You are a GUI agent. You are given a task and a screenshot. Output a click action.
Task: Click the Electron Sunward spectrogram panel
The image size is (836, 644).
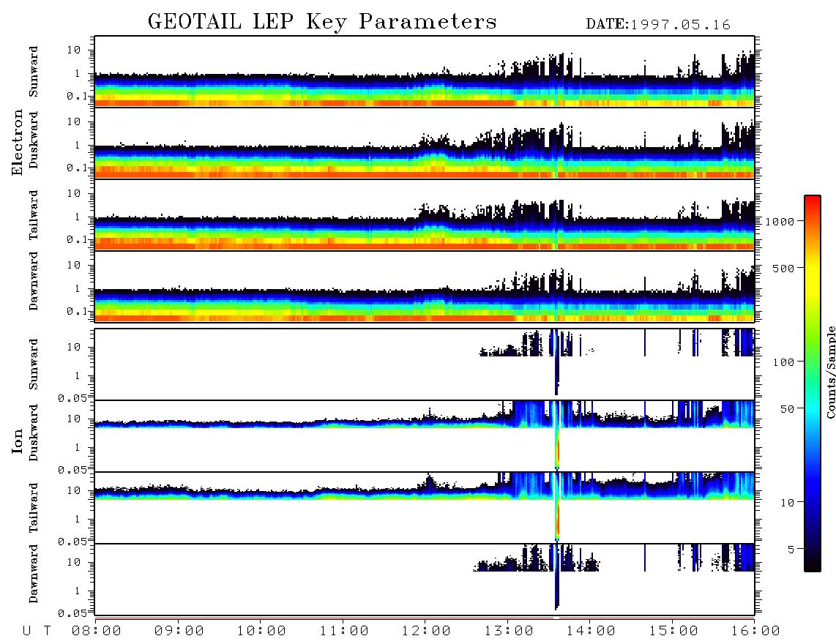[x=425, y=72]
